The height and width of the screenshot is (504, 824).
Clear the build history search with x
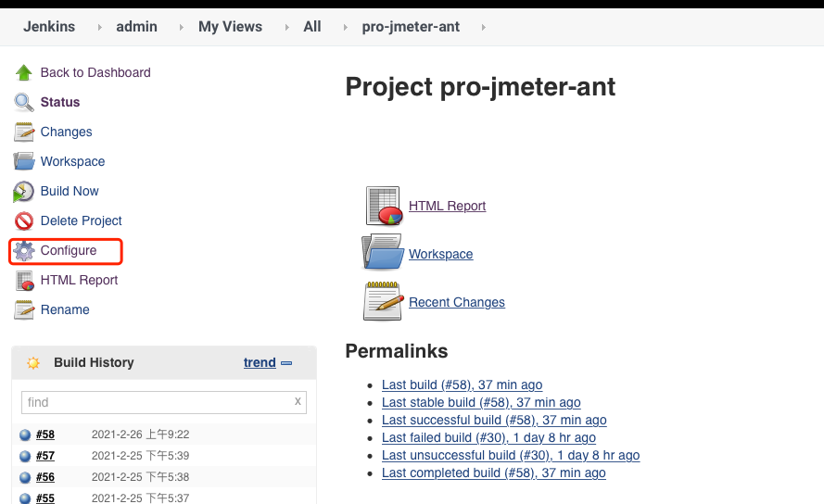pyautogui.click(x=298, y=401)
